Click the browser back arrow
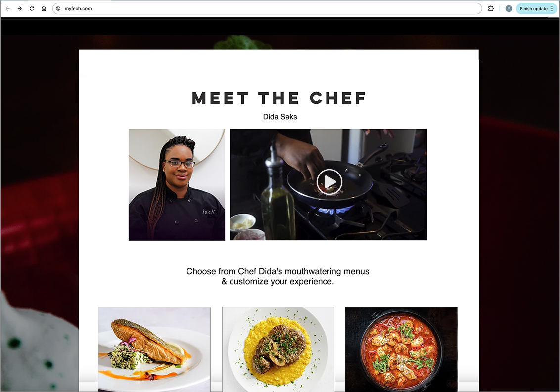560x392 pixels. (x=8, y=8)
